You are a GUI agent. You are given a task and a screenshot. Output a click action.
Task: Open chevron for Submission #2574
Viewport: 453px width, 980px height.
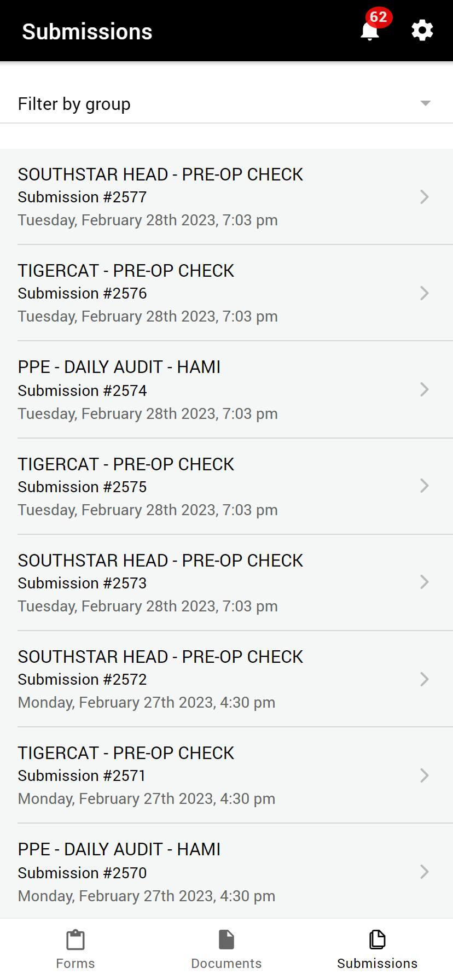pyautogui.click(x=425, y=389)
